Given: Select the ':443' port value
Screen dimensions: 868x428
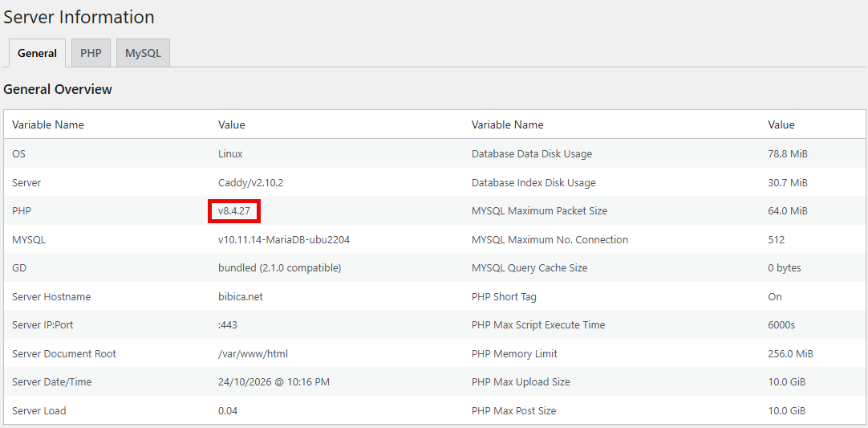Looking at the screenshot, I should tap(228, 325).
